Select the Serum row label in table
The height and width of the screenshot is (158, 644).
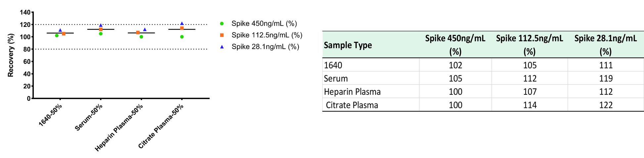point(336,79)
